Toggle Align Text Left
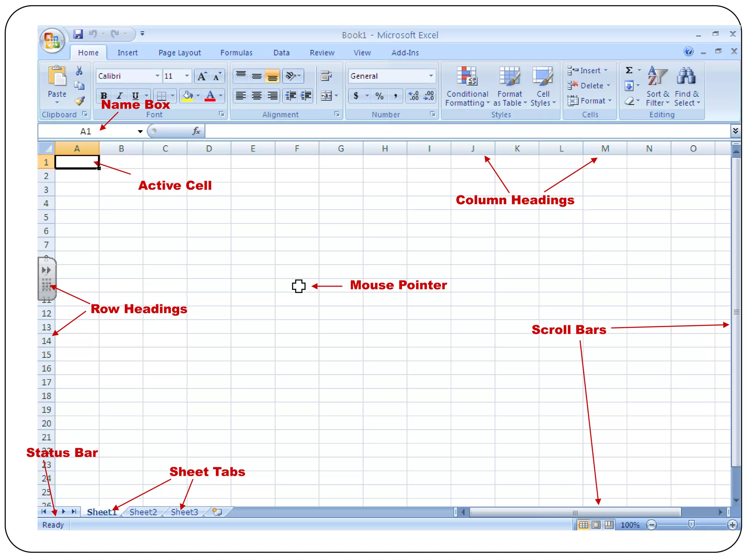747x560 pixels. [241, 96]
